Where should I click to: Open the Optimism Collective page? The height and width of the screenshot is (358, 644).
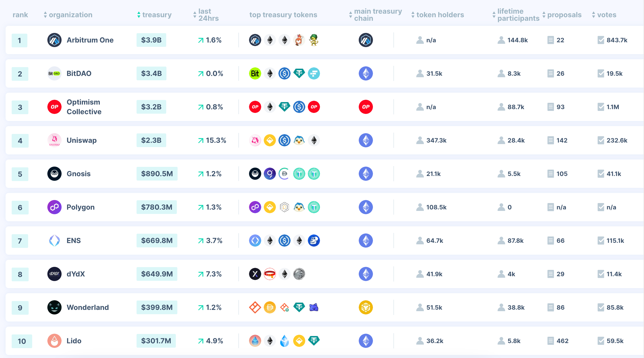[84, 107]
